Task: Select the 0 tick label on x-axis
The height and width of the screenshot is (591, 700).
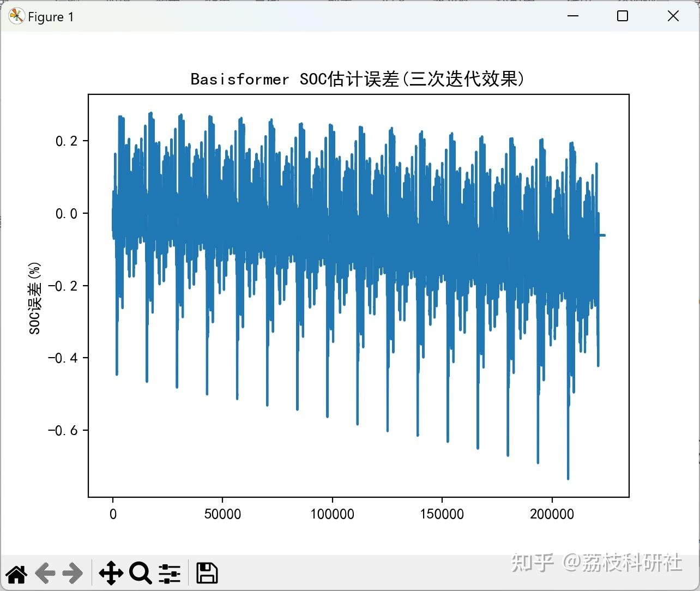Action: coord(113,513)
